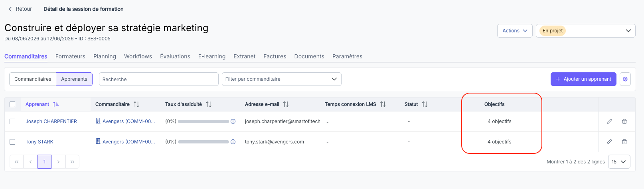Sort by Apprenant column sort icon
The height and width of the screenshot is (189, 644).
(56, 104)
